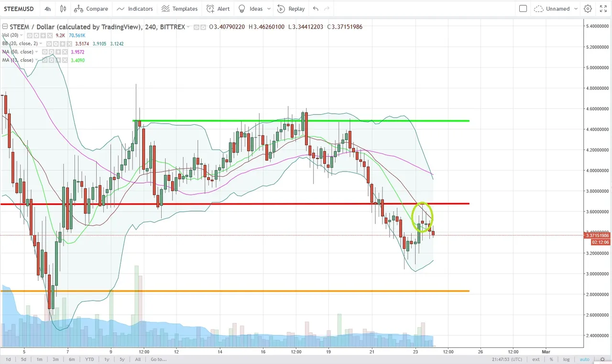
Task: Set the chart range to 1d
Action: coord(8,359)
